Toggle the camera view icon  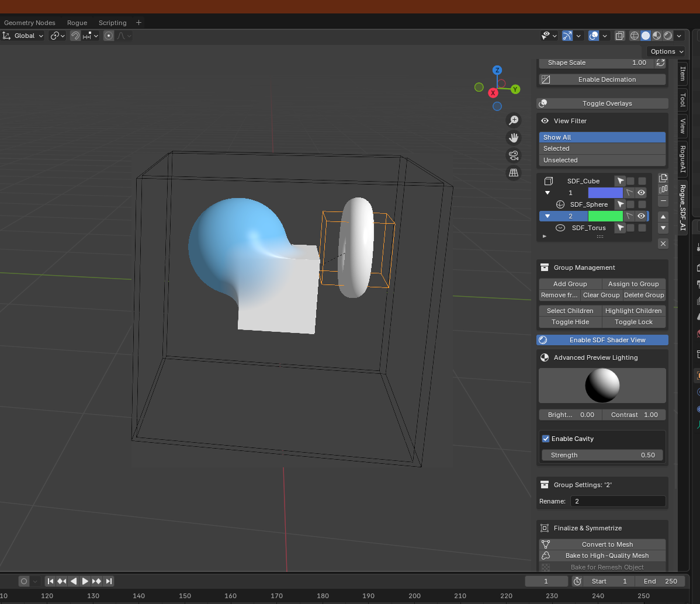pos(514,155)
